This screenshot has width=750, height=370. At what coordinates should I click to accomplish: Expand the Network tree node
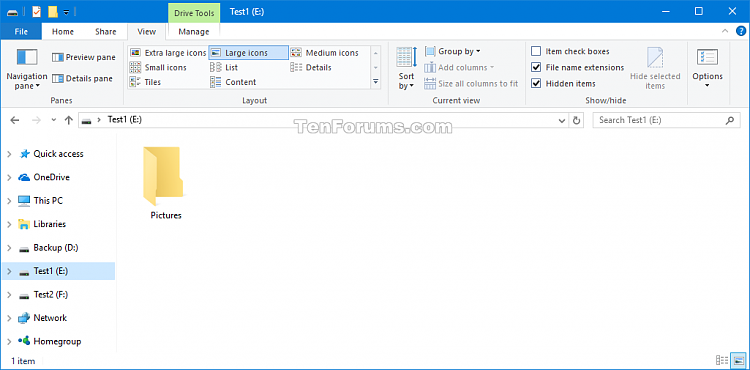coord(9,318)
